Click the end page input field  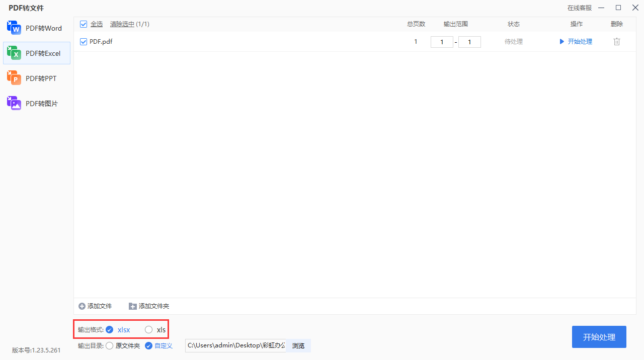469,42
